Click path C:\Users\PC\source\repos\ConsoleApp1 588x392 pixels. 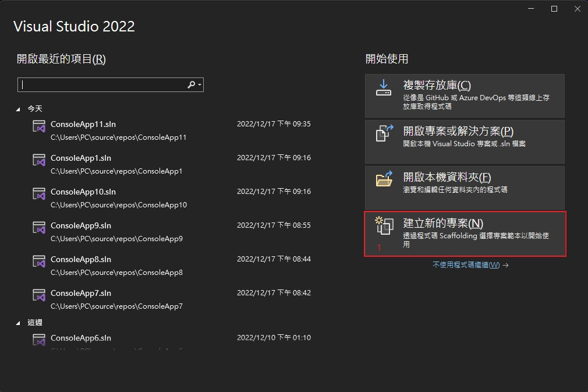116,171
